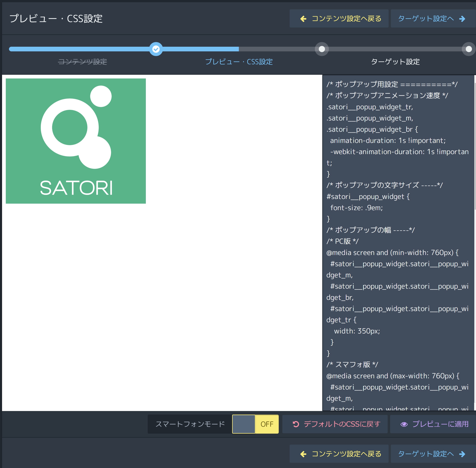Click the checkmark step circle on progress bar
The width and height of the screenshot is (476, 468).
(x=156, y=49)
